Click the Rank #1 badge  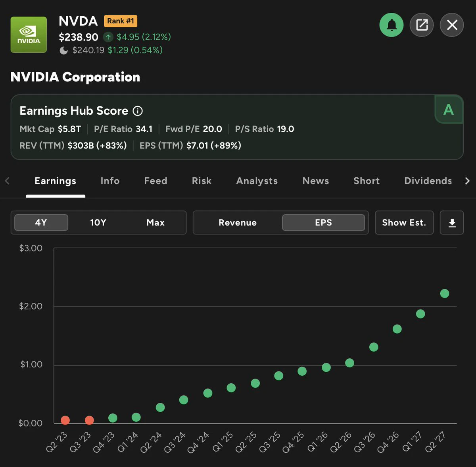click(121, 21)
